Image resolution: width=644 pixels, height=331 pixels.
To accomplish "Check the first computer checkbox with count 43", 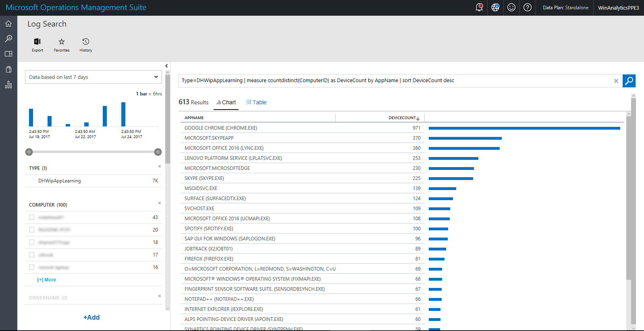I will [32, 217].
